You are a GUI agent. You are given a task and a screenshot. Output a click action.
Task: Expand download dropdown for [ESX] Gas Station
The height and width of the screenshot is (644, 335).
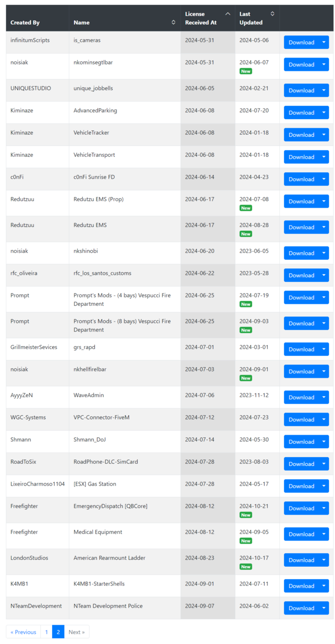(324, 486)
